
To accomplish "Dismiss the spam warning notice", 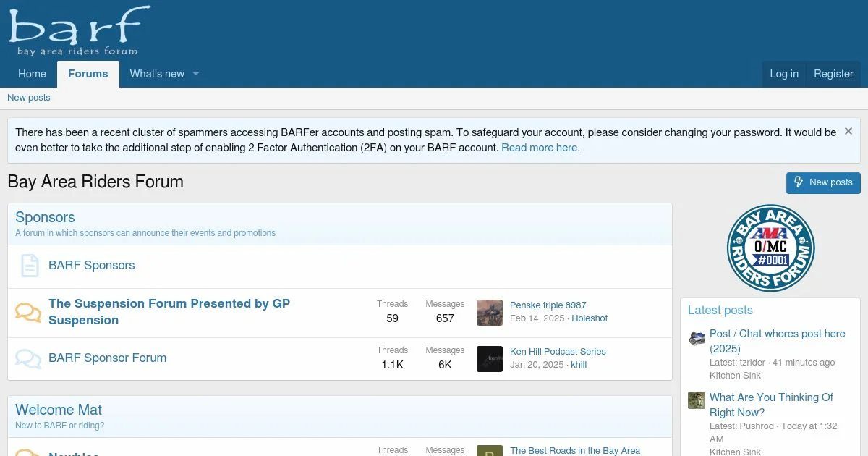I will click(848, 132).
